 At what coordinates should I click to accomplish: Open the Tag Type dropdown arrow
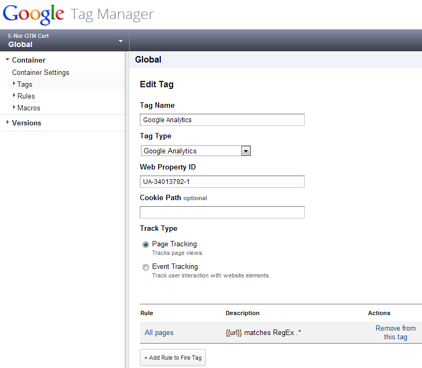click(x=246, y=151)
